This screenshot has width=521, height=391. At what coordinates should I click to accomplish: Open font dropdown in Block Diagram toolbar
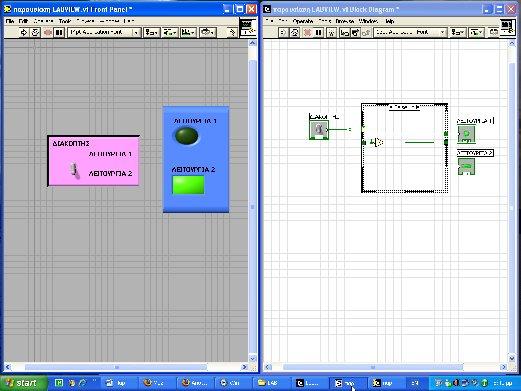pyautogui.click(x=410, y=32)
